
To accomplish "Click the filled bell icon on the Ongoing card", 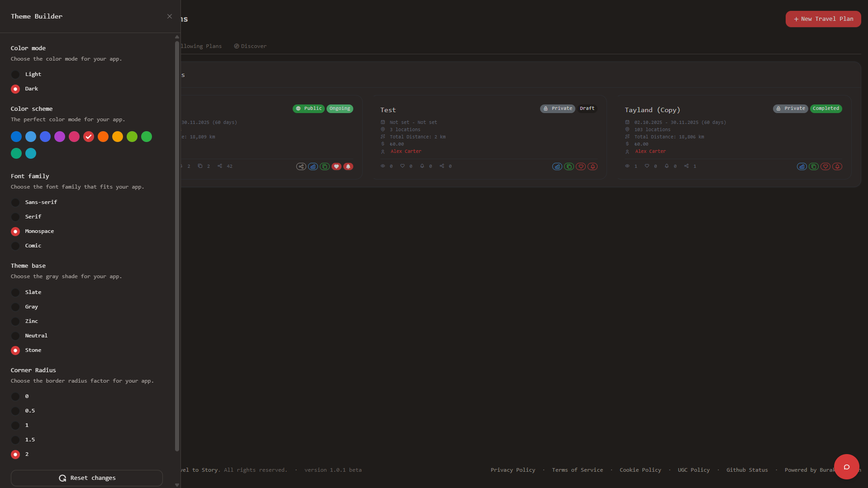I will pyautogui.click(x=348, y=166).
